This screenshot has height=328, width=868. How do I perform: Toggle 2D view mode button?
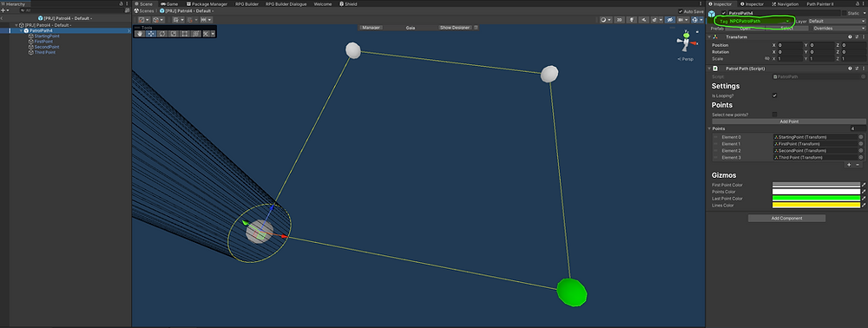click(x=620, y=20)
